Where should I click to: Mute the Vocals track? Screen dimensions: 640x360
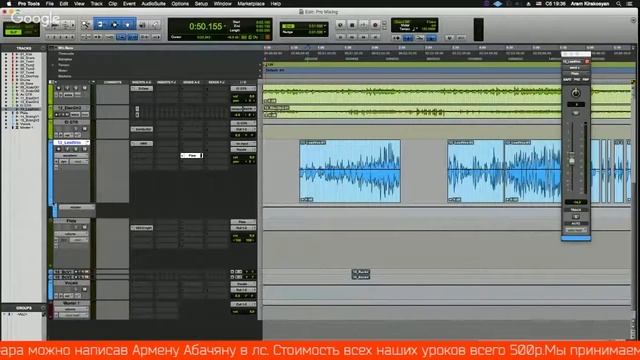click(84, 289)
